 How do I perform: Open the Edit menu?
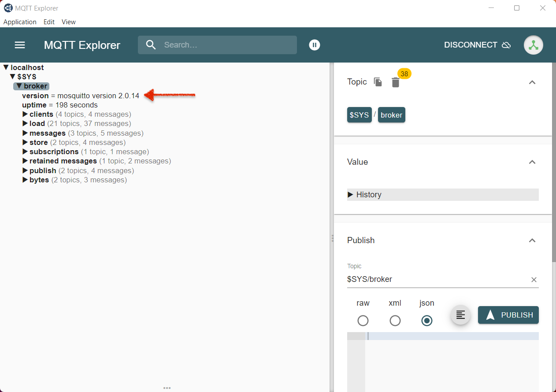[49, 22]
